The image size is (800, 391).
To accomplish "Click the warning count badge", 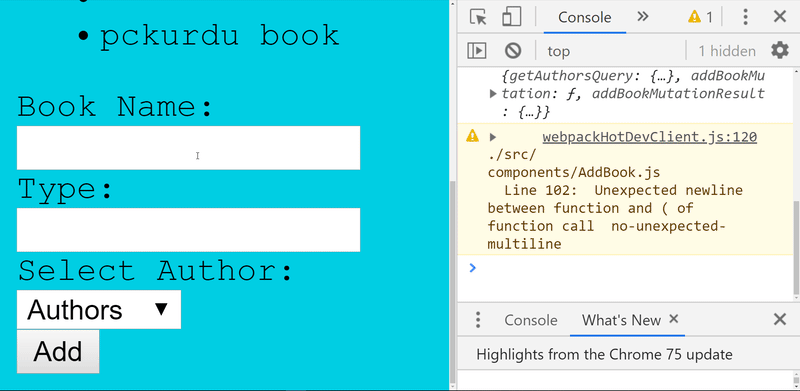I will (700, 17).
